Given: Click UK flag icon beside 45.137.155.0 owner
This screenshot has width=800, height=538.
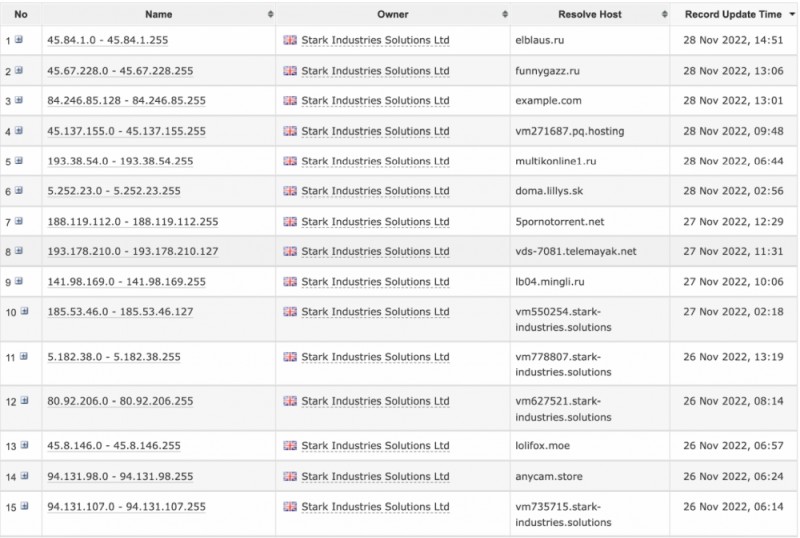Looking at the screenshot, I should [x=290, y=131].
